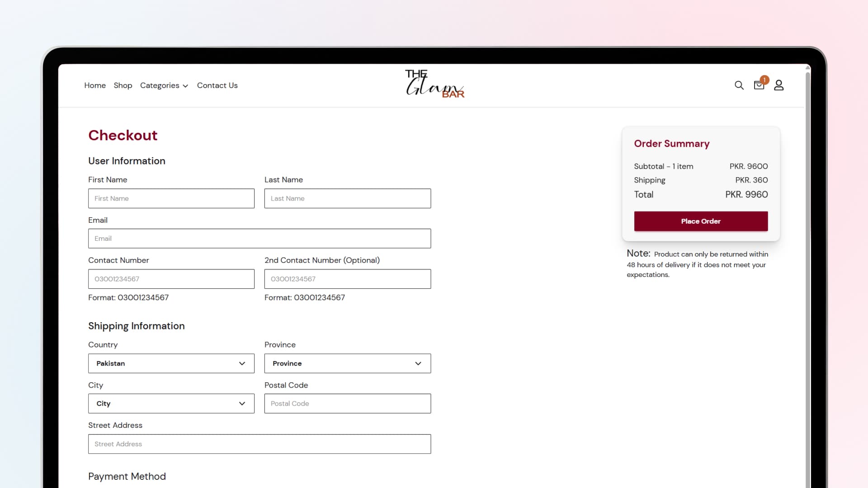Expand the Categories menu
Image resolution: width=868 pixels, height=488 pixels.
pos(164,85)
